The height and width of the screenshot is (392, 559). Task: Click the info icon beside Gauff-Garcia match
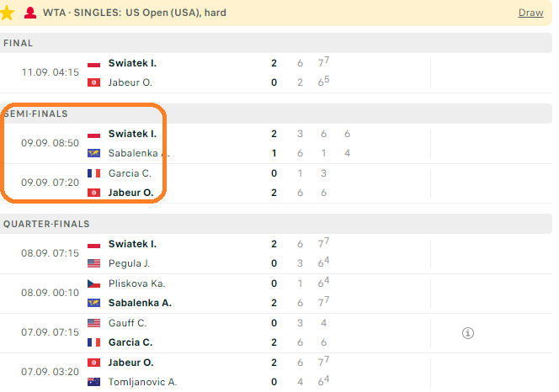pyautogui.click(x=468, y=333)
